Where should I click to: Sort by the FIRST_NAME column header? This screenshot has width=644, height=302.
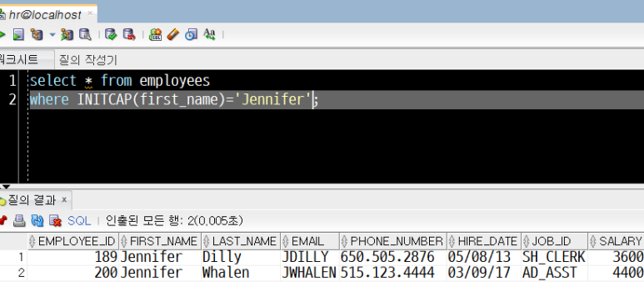[160, 241]
